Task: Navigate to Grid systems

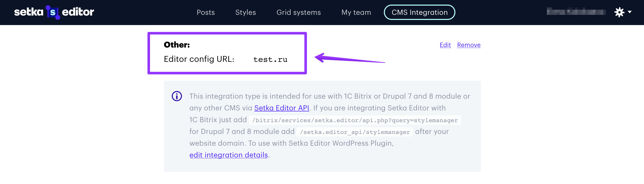Action: click(298, 12)
